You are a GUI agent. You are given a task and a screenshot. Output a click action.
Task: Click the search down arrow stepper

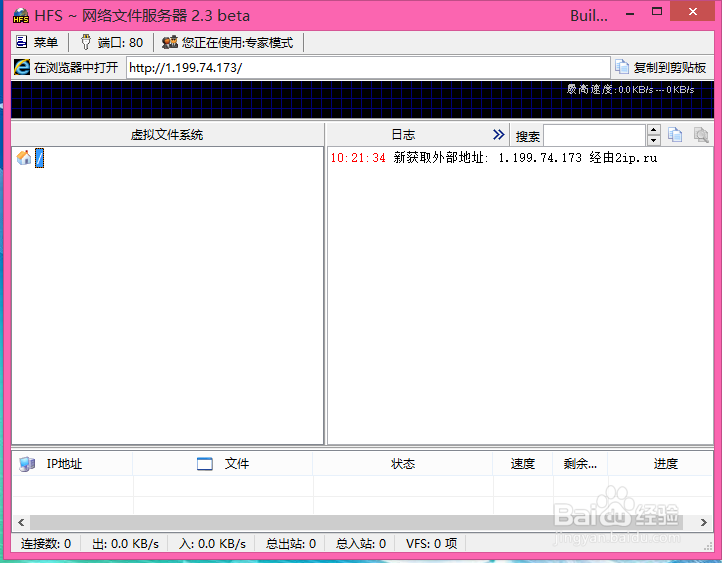coord(653,140)
